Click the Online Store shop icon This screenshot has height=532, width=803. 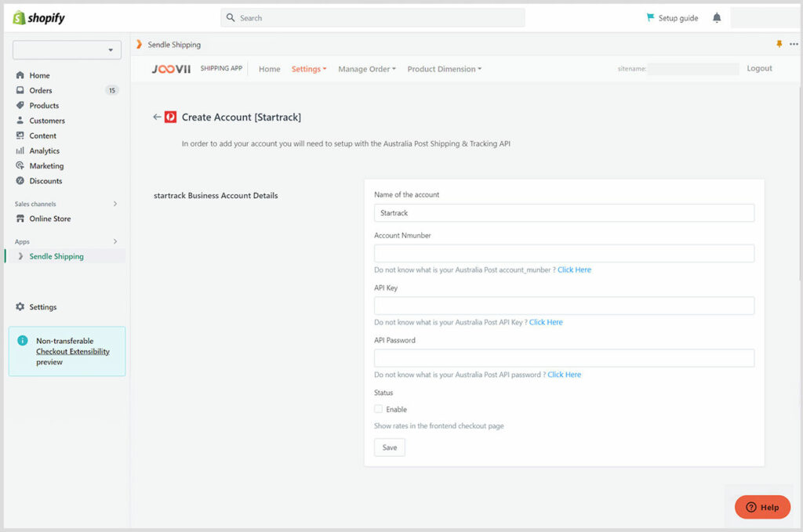coord(20,219)
